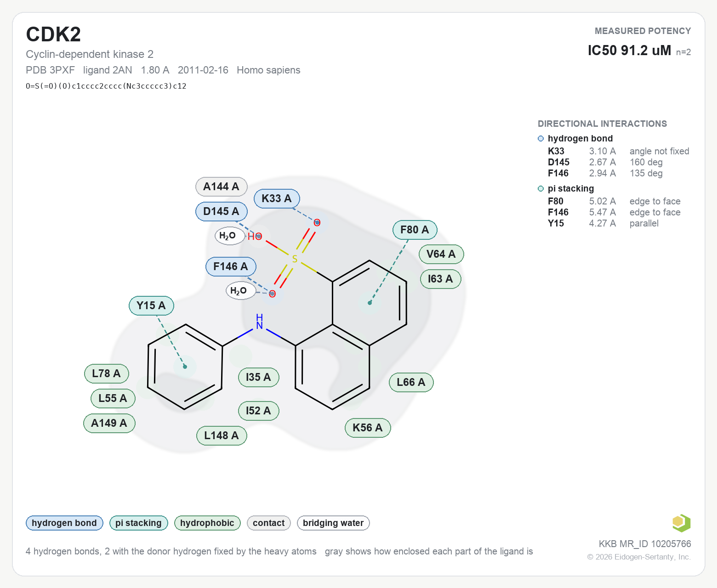Screen dimensions: 717x588
Task: Click residue label F146 A
Action: pos(231,266)
